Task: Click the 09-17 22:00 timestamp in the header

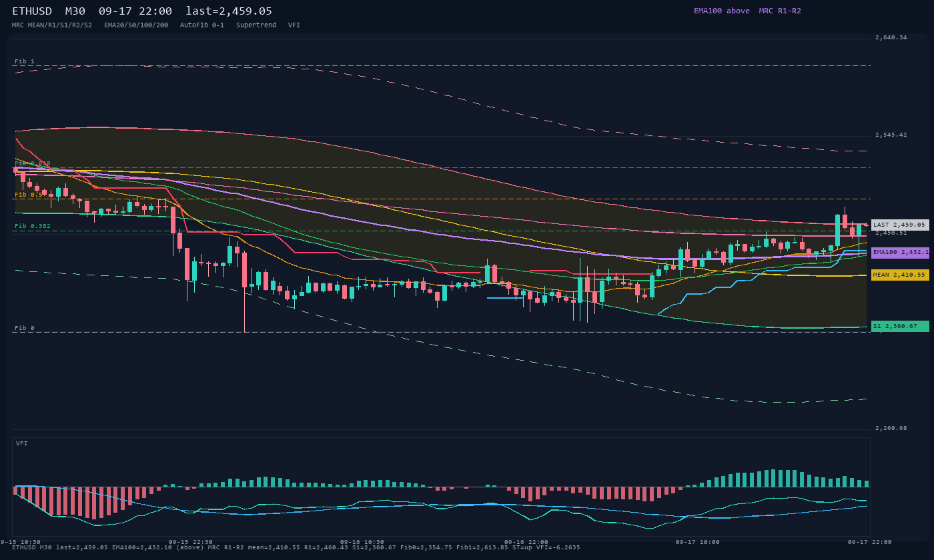Action: [135, 11]
